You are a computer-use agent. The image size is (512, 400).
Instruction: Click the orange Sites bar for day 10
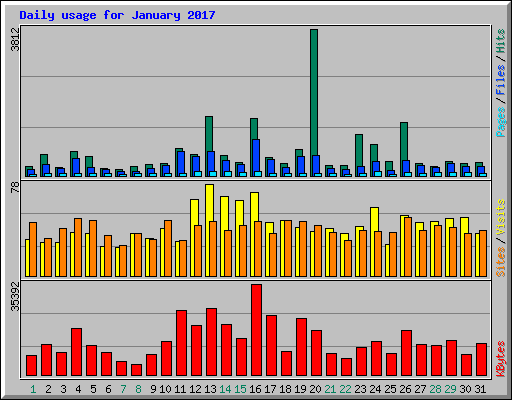coord(168,248)
